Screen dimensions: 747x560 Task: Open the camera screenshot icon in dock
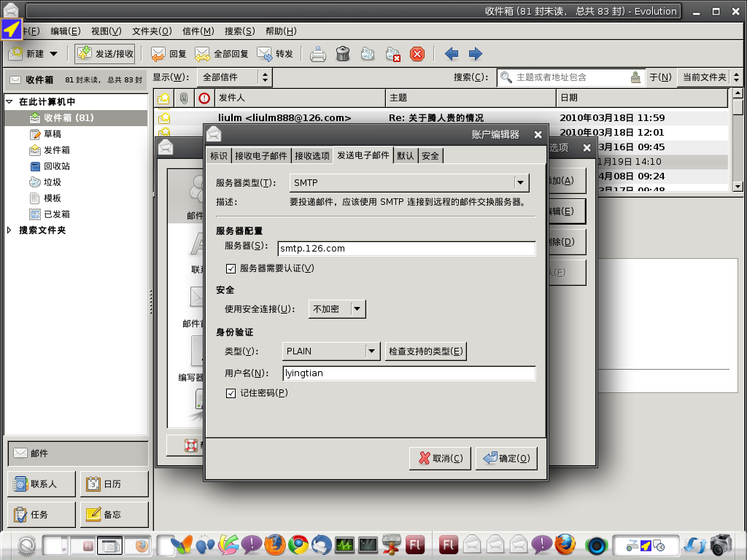click(x=721, y=545)
